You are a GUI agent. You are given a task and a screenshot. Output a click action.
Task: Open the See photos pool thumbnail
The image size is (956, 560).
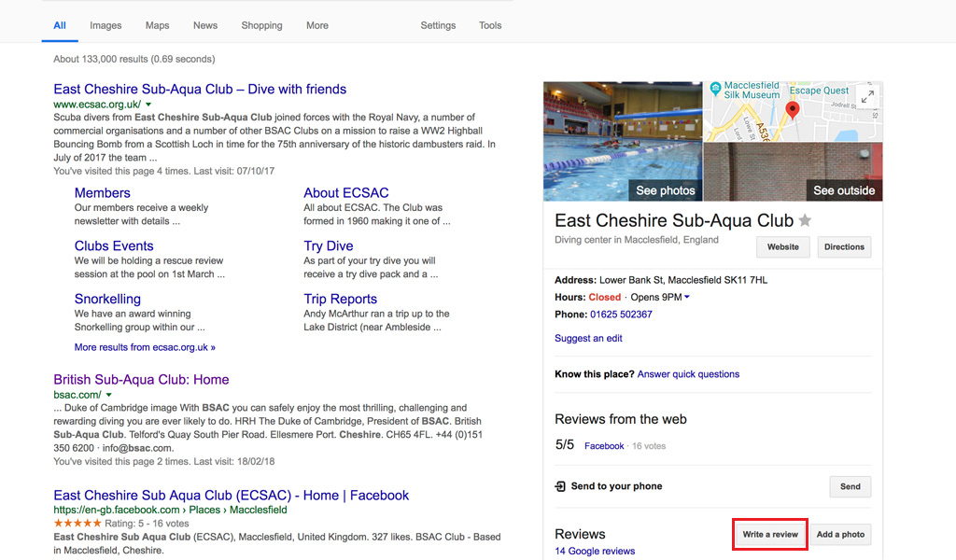pos(623,141)
